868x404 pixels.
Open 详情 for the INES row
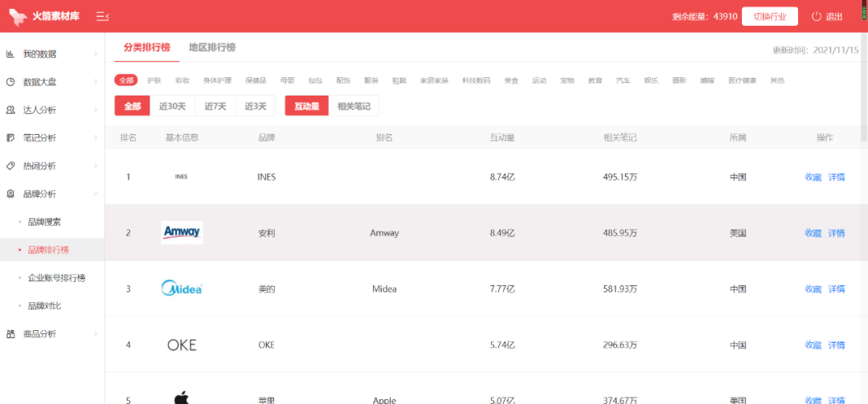[837, 177]
